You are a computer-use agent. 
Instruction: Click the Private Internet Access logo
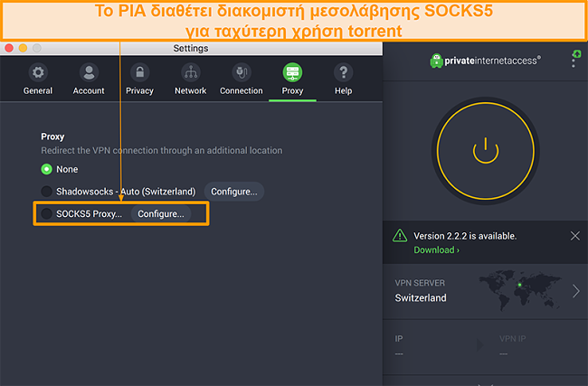tap(486, 61)
